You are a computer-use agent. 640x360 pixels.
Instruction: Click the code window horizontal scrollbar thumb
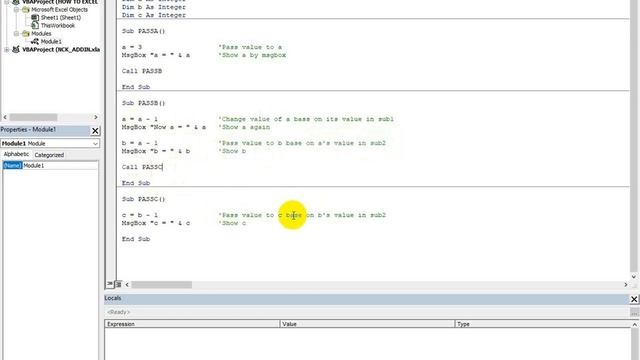(161, 284)
